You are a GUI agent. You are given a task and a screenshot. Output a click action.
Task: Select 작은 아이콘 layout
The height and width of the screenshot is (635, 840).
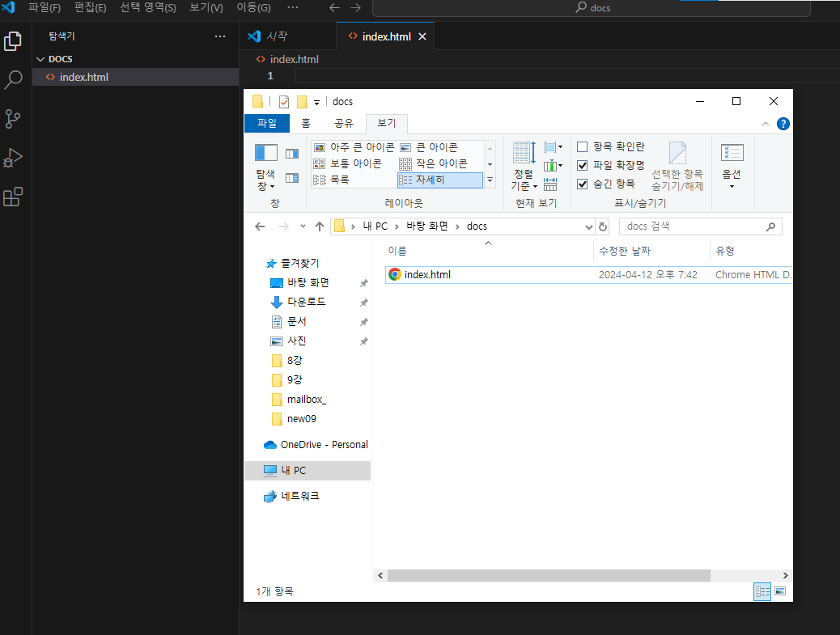(434, 163)
